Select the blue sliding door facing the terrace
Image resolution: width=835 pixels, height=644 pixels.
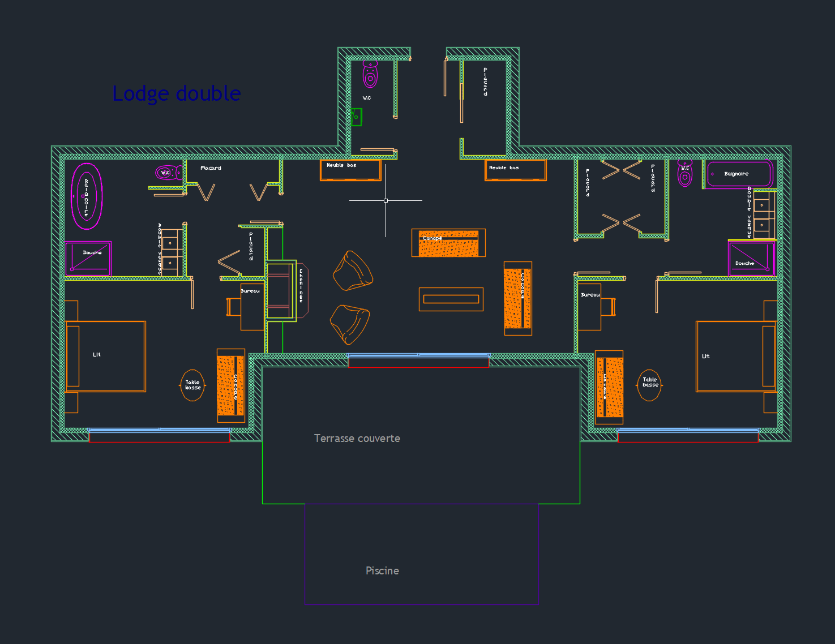(x=419, y=355)
